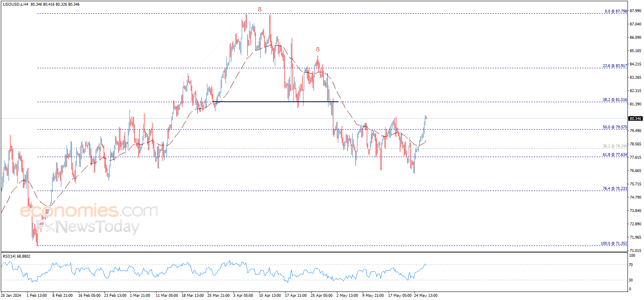Click the '1 Feb 13:00' time label
This screenshot has height=300, width=644.
pos(37,296)
